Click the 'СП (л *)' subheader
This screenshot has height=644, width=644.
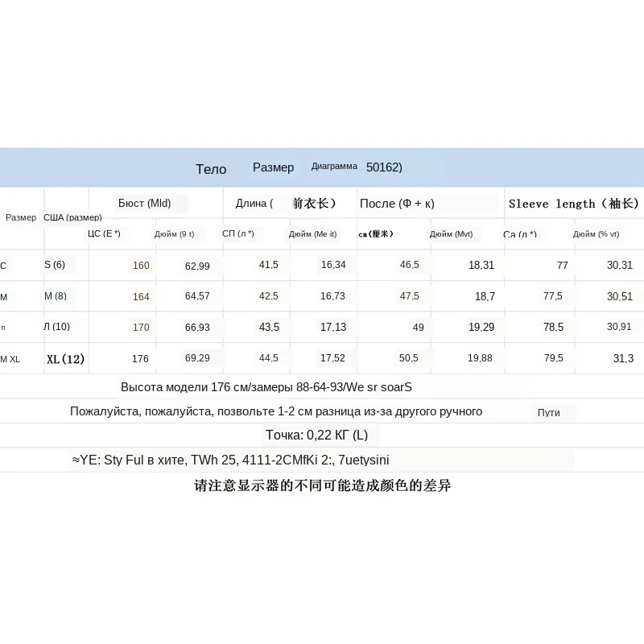click(x=238, y=233)
